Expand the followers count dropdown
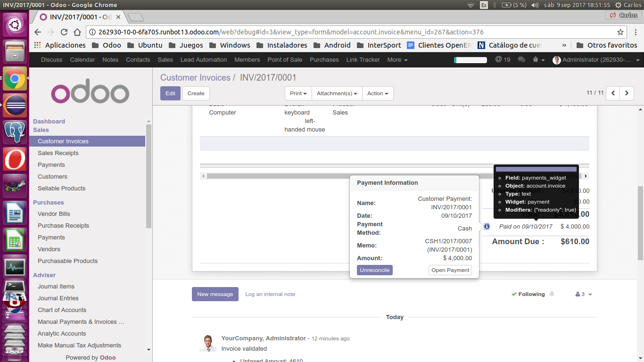The height and width of the screenshot is (362, 644). [x=584, y=294]
